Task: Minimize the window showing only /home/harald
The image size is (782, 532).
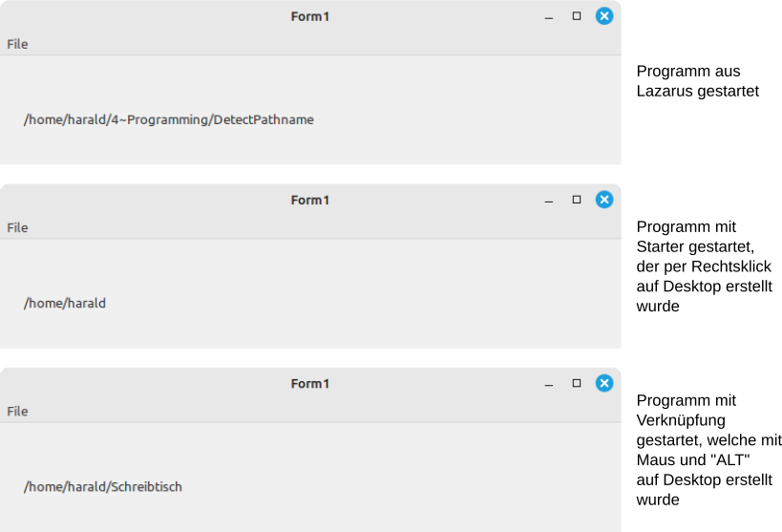Action: point(549,201)
